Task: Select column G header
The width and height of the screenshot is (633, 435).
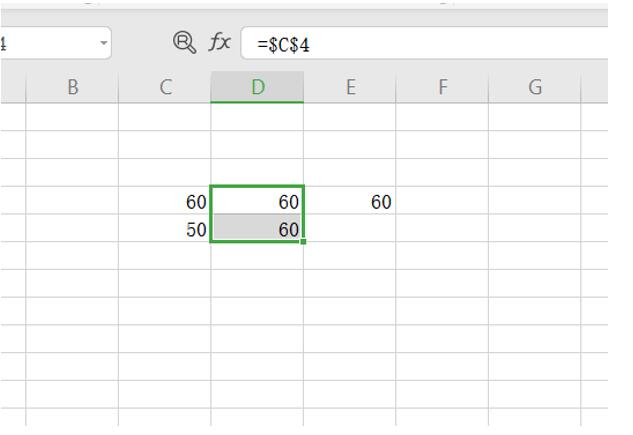Action: (535, 88)
